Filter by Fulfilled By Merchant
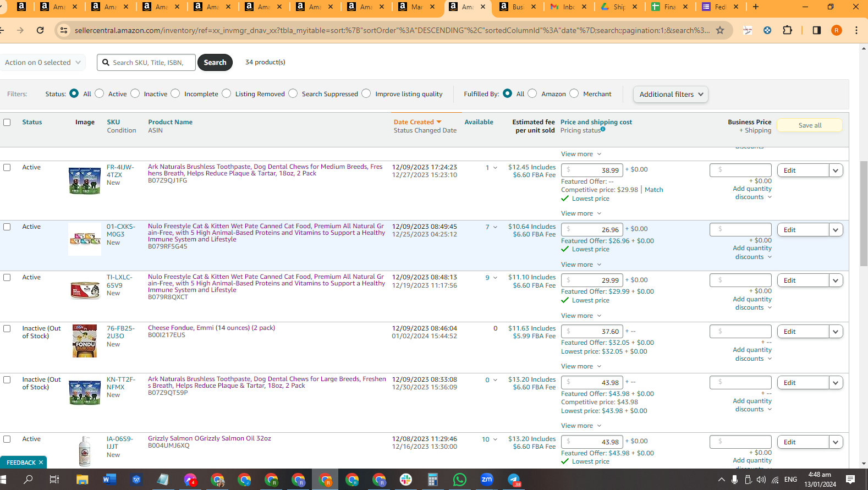This screenshot has height=490, width=868. 574,93
